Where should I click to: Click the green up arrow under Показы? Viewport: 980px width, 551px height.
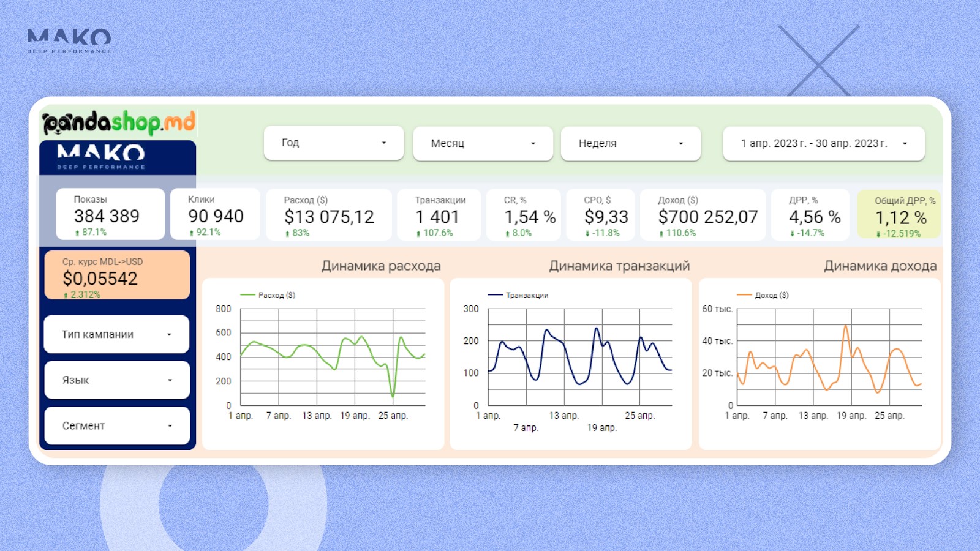pyautogui.click(x=77, y=233)
